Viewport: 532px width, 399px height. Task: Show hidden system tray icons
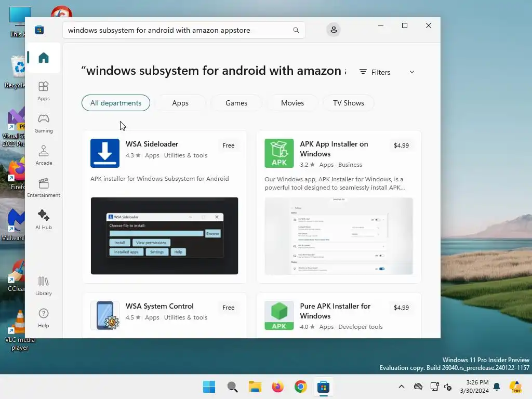click(402, 387)
